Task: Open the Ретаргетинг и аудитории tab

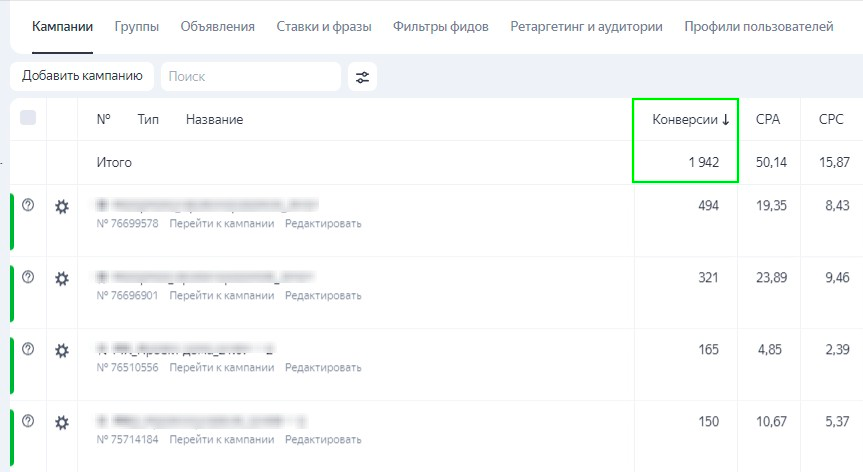Action: (x=586, y=26)
